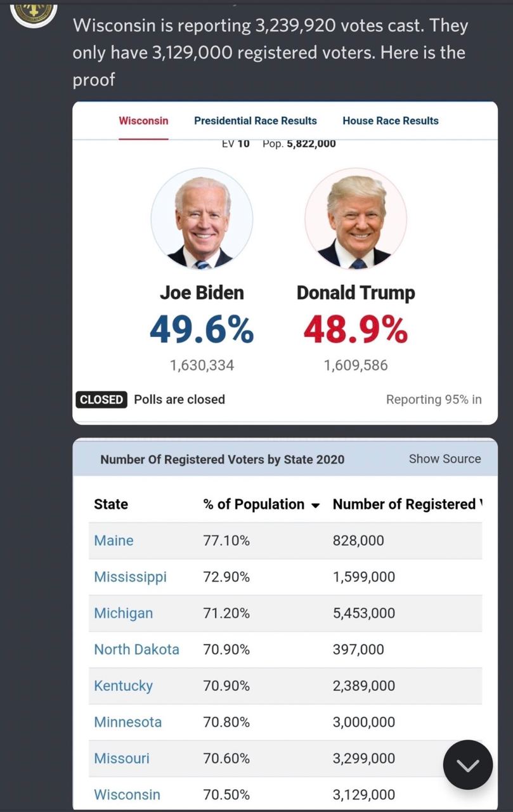Open the Wisconsin link in the table
The width and height of the screenshot is (513, 812).
coord(127,794)
